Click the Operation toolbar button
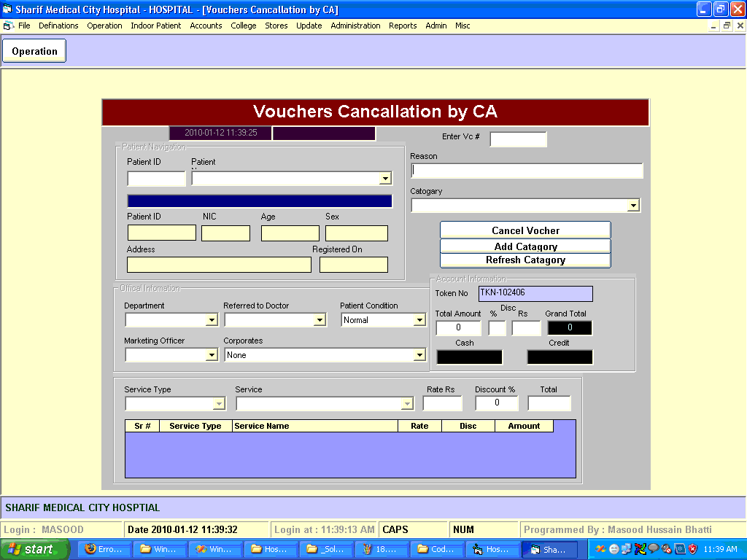This screenshot has width=747, height=560. (34, 51)
